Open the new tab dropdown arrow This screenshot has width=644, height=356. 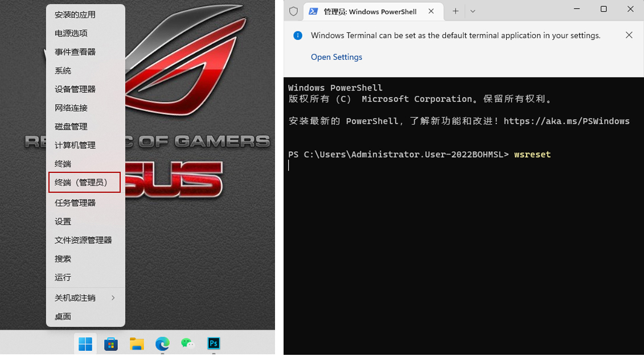(473, 10)
